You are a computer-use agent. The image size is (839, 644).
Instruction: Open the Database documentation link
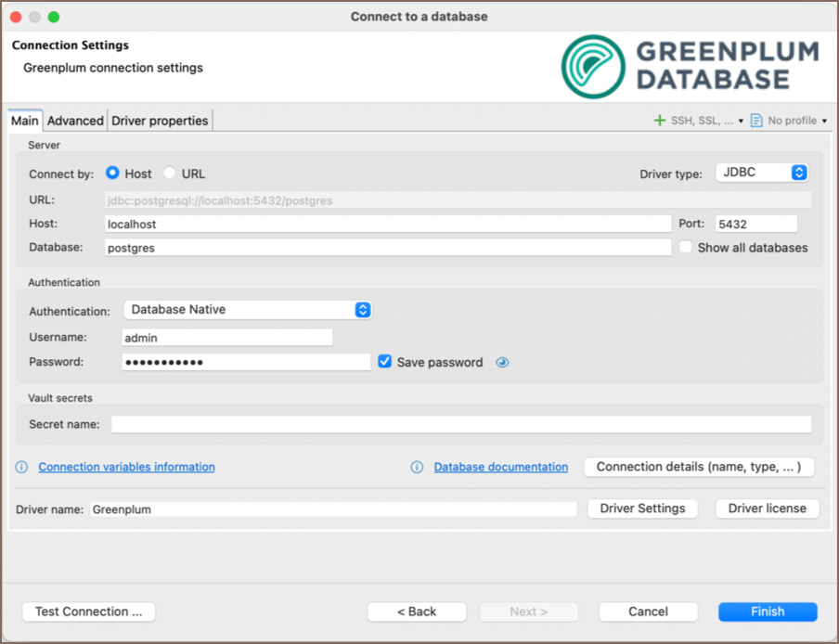click(500, 467)
